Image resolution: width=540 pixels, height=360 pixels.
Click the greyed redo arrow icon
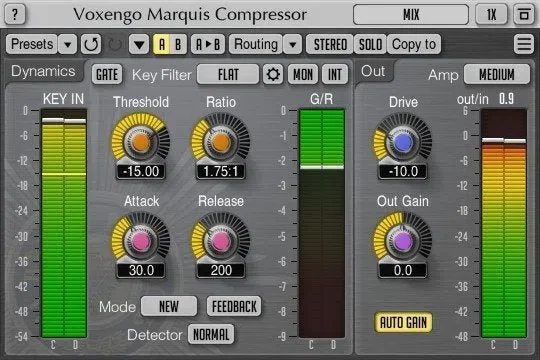(x=115, y=44)
